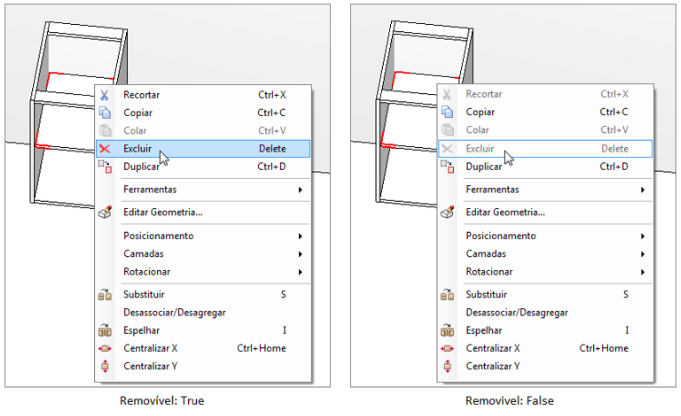This screenshot has width=681, height=416.
Task: Select Excluir in the left context menu
Action: (203, 149)
